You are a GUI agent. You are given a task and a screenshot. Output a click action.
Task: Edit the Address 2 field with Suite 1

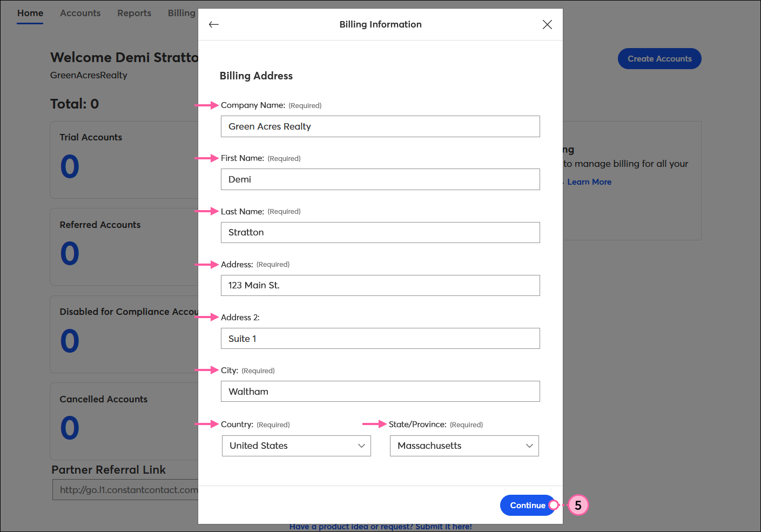(x=380, y=339)
